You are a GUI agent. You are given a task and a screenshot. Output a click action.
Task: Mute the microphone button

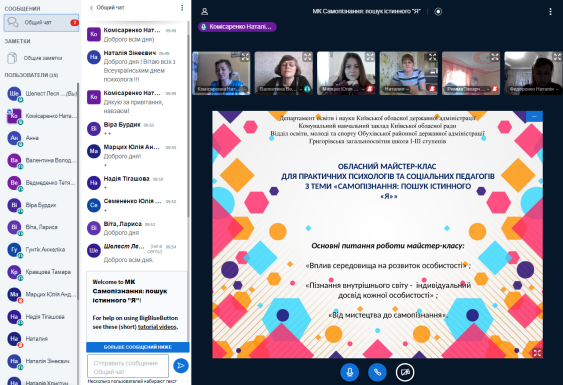pyautogui.click(x=349, y=372)
